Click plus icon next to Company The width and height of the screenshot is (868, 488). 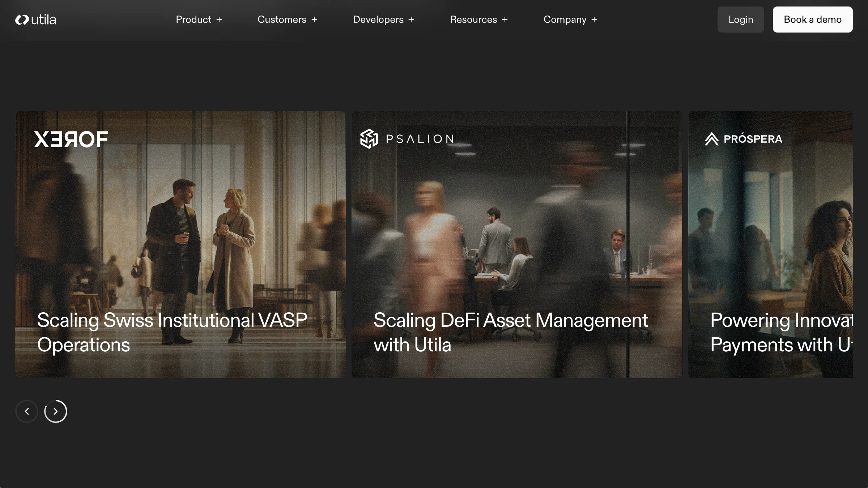coord(594,20)
